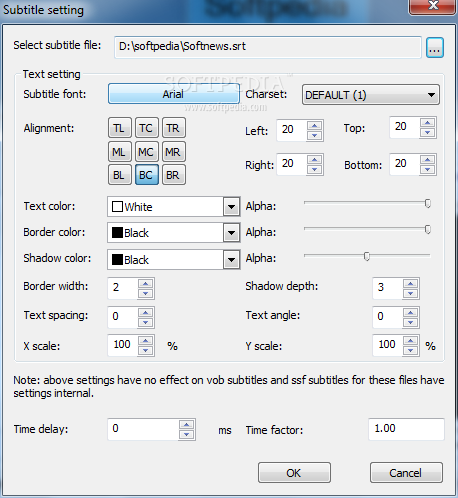Increase the Text angle value
Image resolution: width=458 pixels, height=498 pixels.
pos(411,313)
